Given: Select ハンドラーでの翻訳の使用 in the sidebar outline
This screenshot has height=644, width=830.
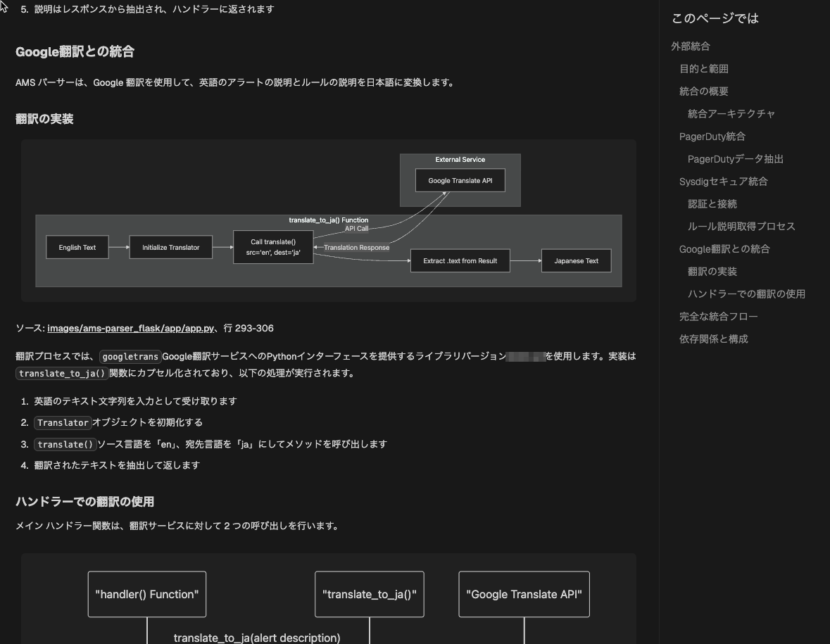Looking at the screenshot, I should tap(746, 293).
